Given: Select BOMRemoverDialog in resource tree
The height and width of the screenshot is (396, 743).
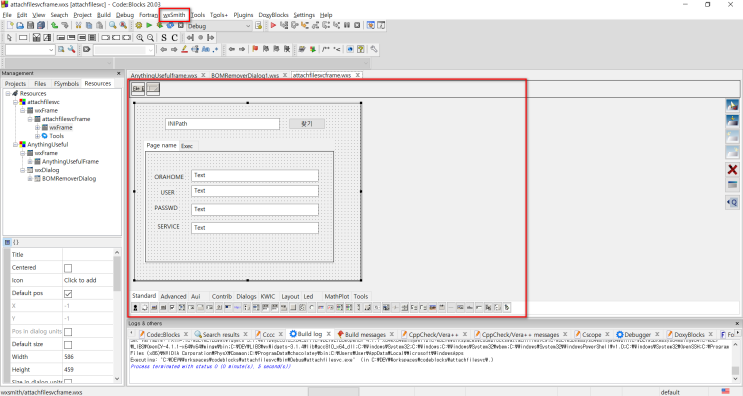Looking at the screenshot, I should point(69,179).
